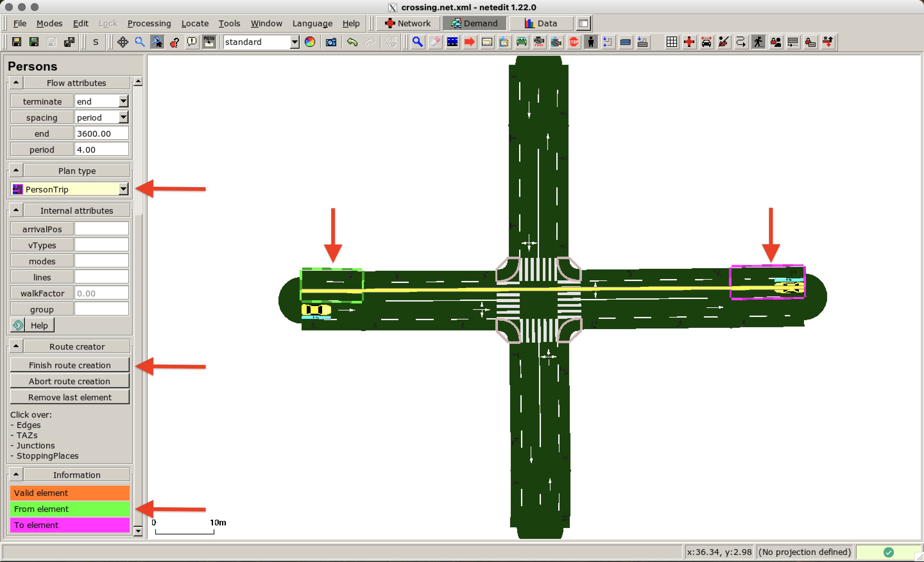924x562 pixels.
Task: Toggle the grid display icon
Action: 672,42
